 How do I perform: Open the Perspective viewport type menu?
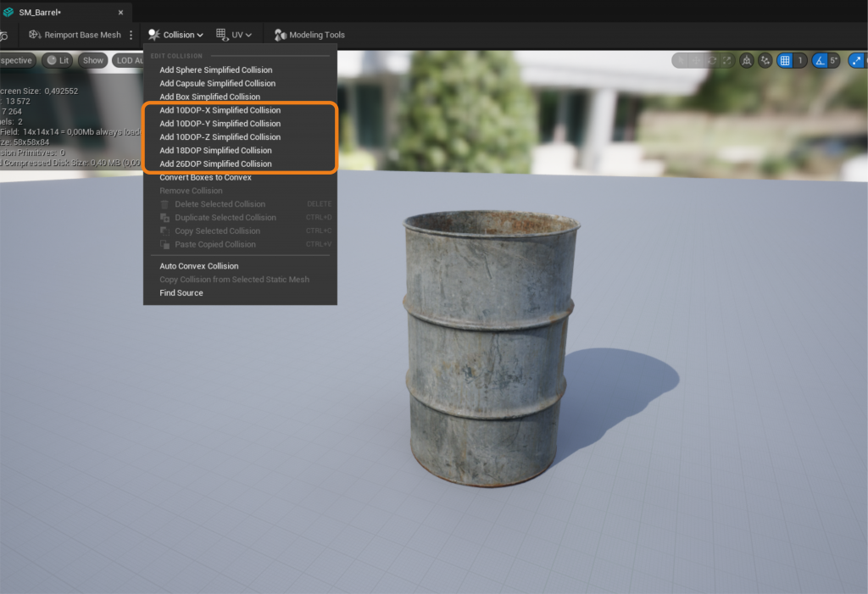pos(17,60)
